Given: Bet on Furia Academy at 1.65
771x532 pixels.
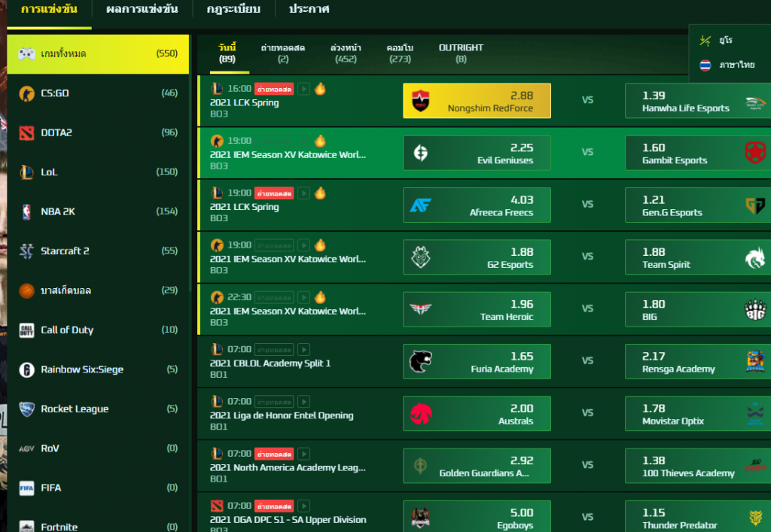Looking at the screenshot, I should [477, 361].
